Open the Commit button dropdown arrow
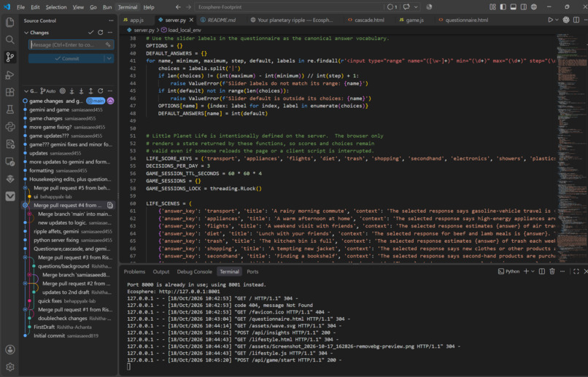The height and width of the screenshot is (377, 588). (x=109, y=58)
